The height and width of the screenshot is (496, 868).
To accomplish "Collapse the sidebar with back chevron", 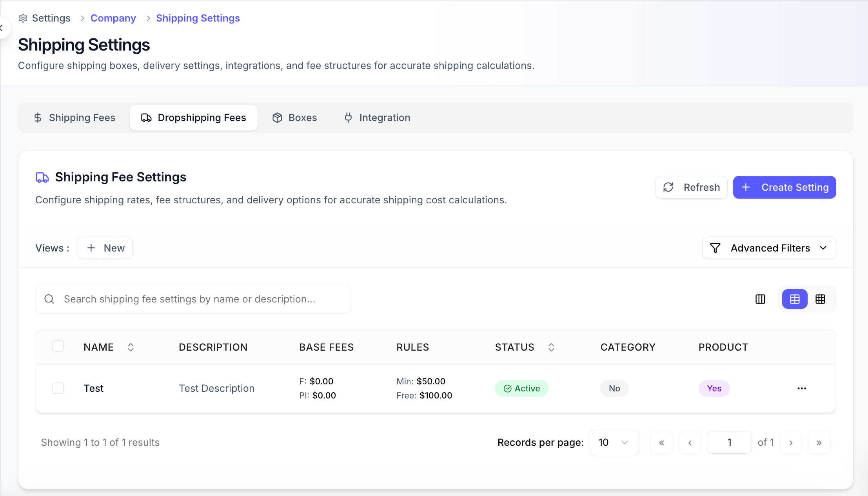I will (x=2, y=28).
